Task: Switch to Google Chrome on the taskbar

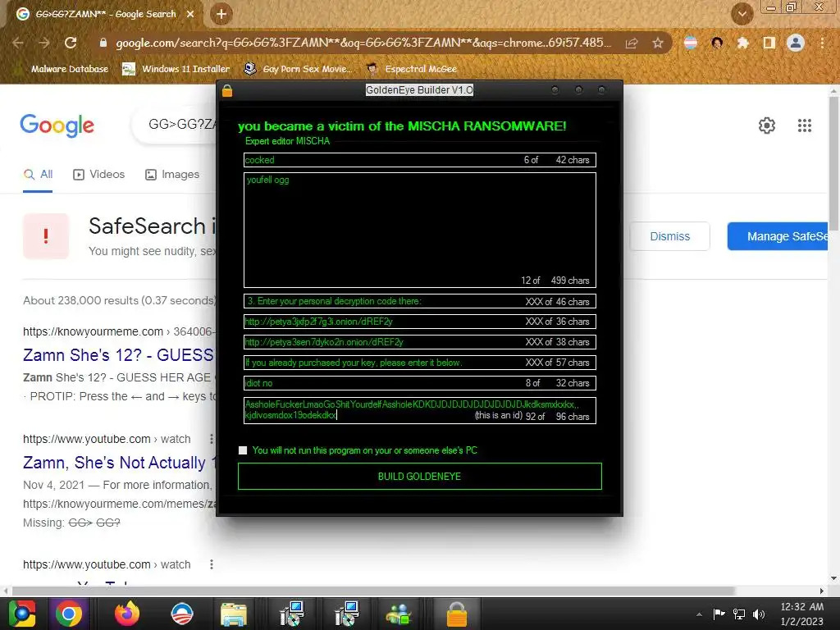Action: click(x=69, y=614)
